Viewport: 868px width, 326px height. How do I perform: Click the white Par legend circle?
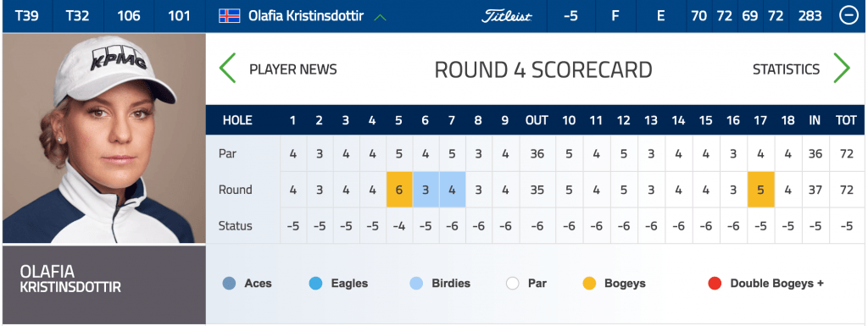pos(513,284)
